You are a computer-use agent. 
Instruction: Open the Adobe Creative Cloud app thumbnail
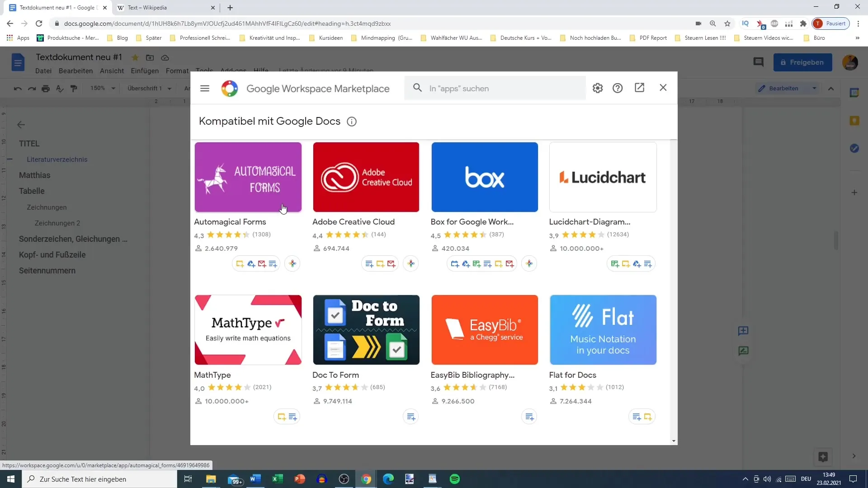pos(366,177)
